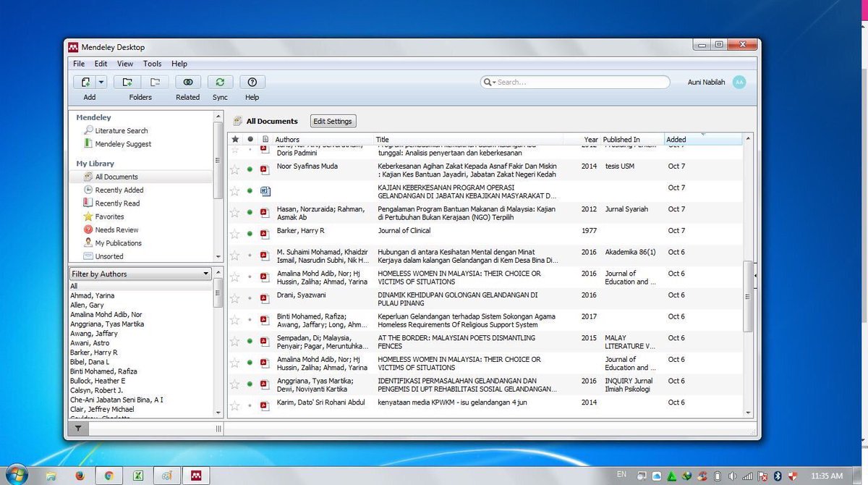Toggle read status dot for Hasan, Norzuraida row
This screenshot has height=485, width=868.
pyautogui.click(x=250, y=213)
